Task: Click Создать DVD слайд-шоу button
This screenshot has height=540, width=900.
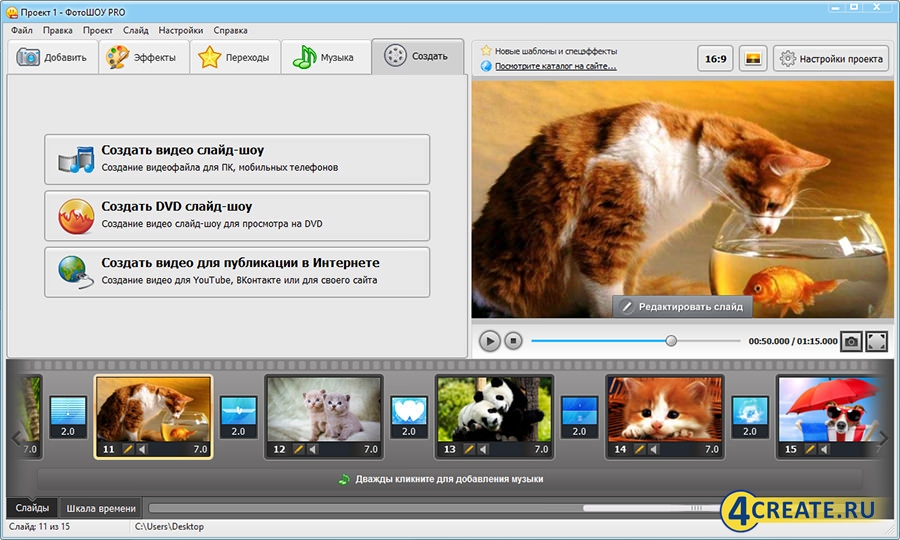Action: point(237,216)
